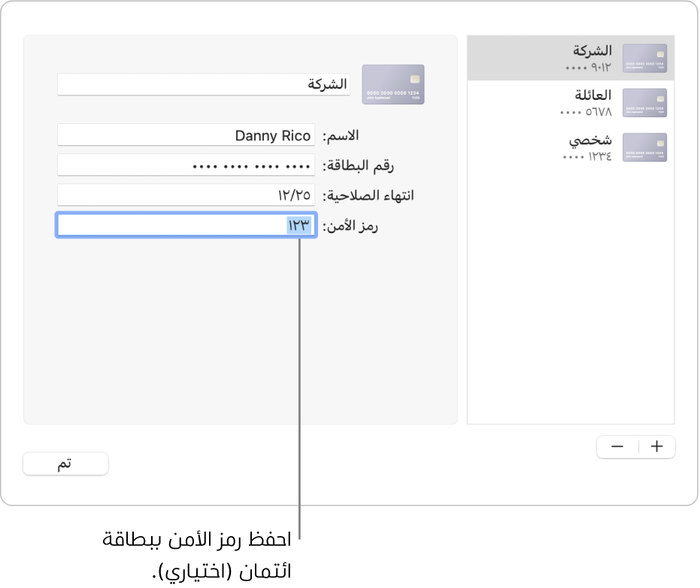This screenshot has width=700, height=588.
Task: Click the card icon next to شخصي entry
Action: pos(645,147)
